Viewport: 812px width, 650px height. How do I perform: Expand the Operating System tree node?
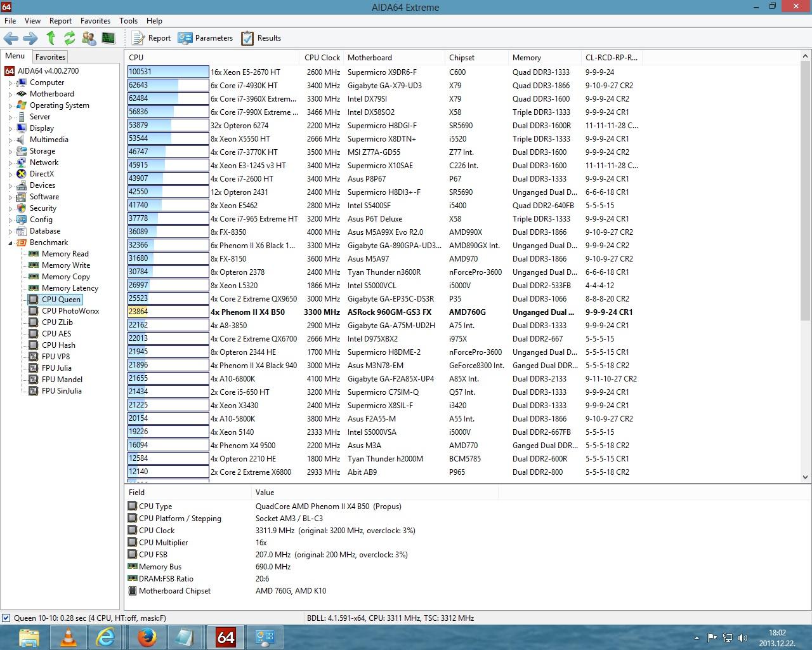coord(10,105)
